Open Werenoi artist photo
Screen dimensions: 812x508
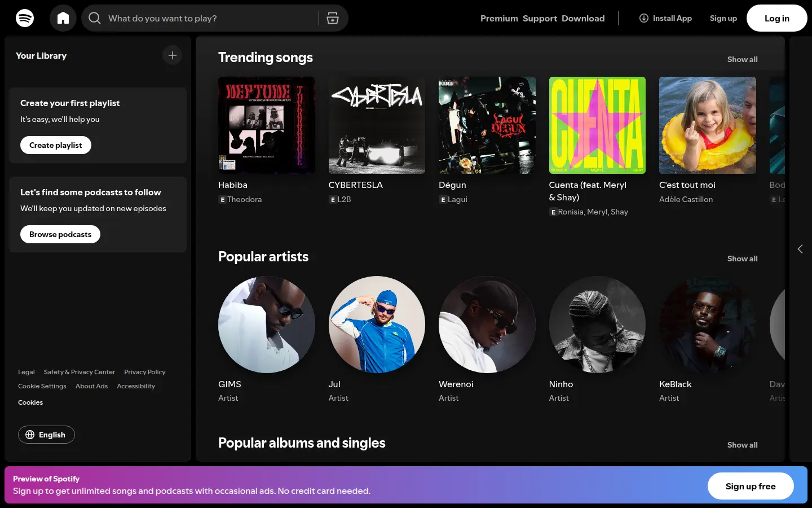(487, 325)
